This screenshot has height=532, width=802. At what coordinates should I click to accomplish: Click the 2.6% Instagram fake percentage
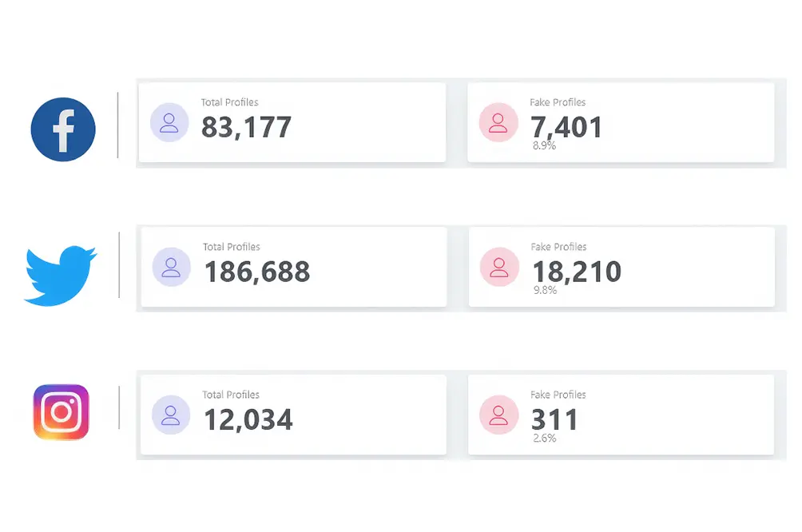click(x=545, y=439)
